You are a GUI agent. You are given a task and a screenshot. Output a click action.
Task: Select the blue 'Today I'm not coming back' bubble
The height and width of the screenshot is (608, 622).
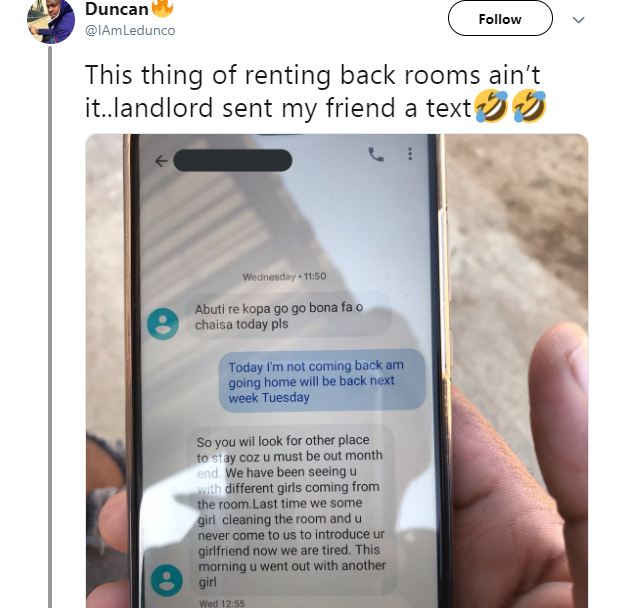click(322, 381)
